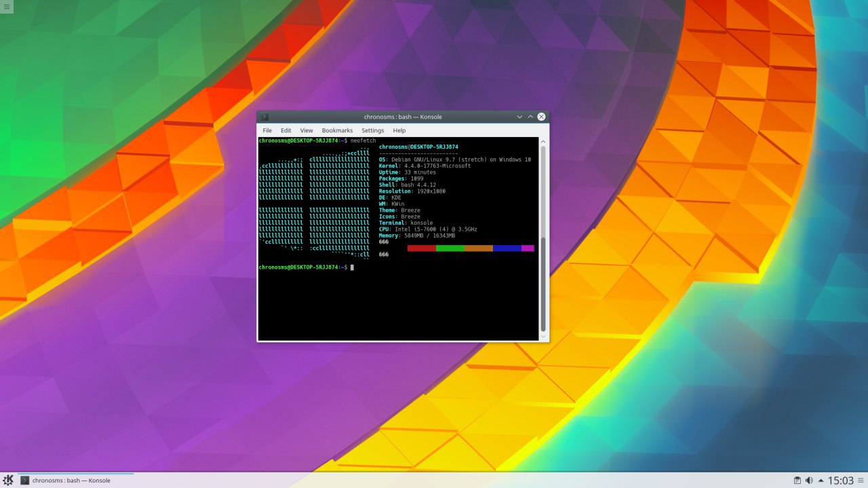
Task: Click the red color block in neofetch
Action: [x=422, y=248]
